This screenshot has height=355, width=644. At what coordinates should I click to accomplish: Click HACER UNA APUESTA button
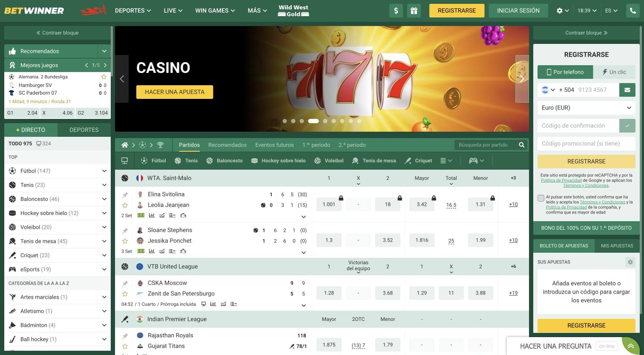[175, 92]
